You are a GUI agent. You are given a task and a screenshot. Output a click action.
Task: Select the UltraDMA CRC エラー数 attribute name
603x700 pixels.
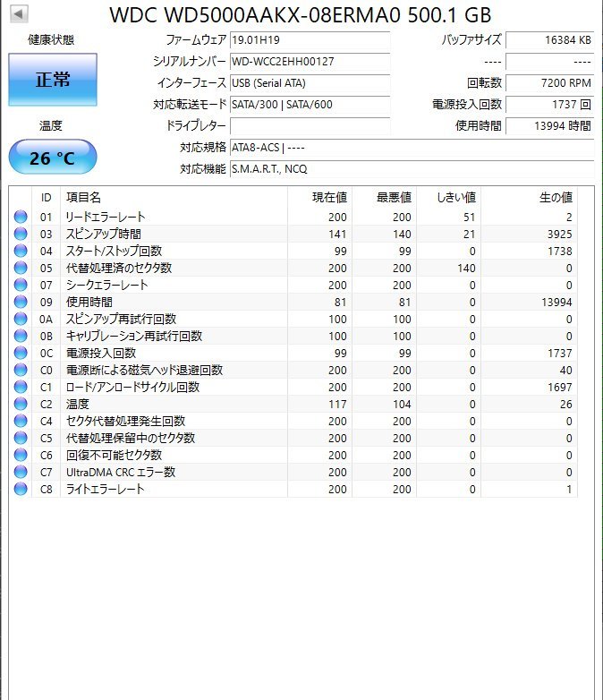tap(121, 472)
